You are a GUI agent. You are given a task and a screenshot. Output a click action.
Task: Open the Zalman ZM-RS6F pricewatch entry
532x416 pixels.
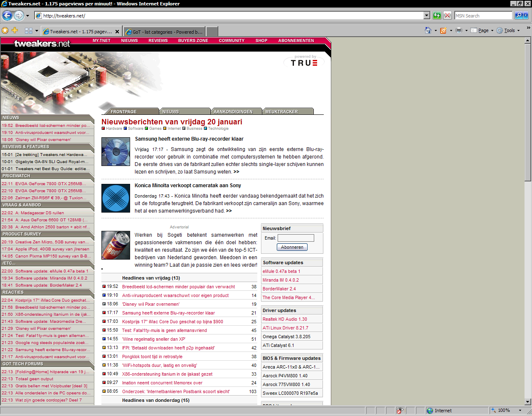point(52,198)
